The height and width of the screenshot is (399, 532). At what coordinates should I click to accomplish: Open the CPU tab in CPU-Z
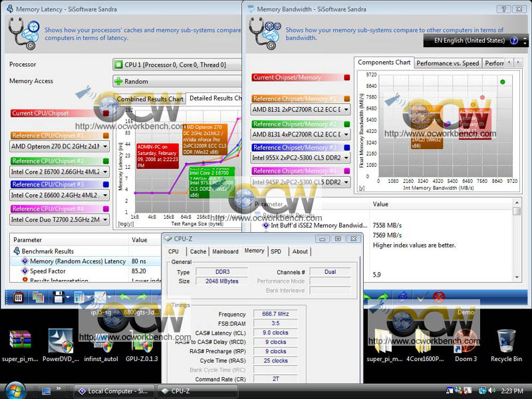click(174, 251)
